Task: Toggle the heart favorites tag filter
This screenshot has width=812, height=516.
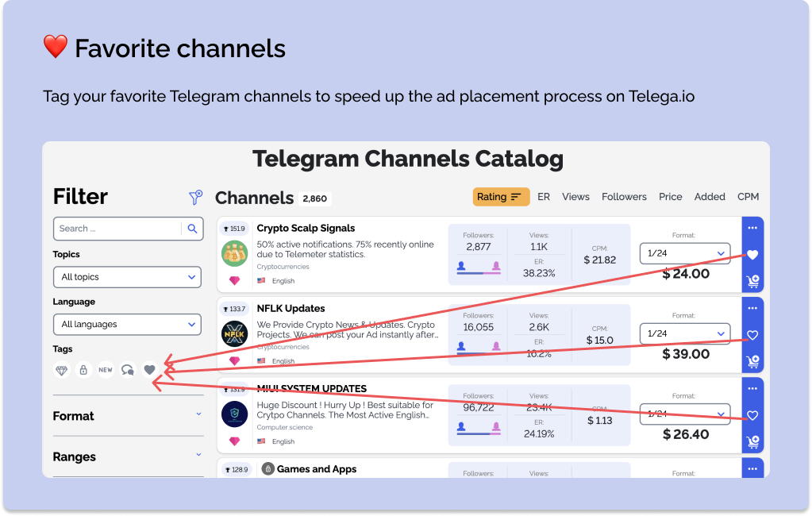Action: tap(150, 370)
